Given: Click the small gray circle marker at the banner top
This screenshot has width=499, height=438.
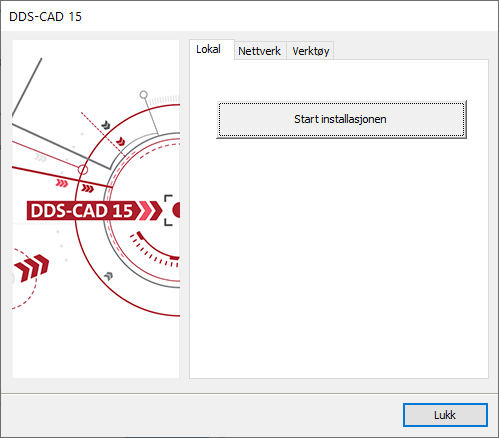Looking at the screenshot, I should point(144,95).
